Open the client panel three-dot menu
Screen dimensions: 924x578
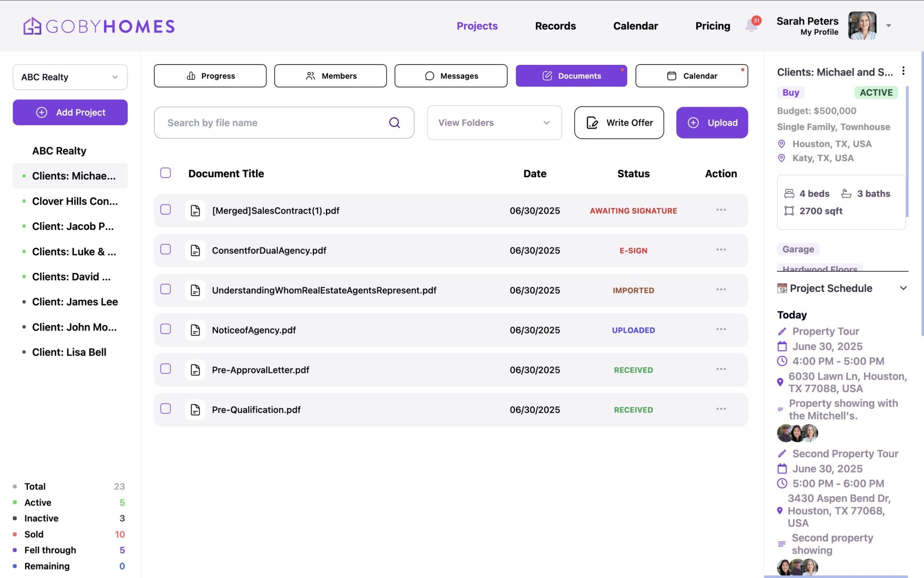click(x=903, y=71)
